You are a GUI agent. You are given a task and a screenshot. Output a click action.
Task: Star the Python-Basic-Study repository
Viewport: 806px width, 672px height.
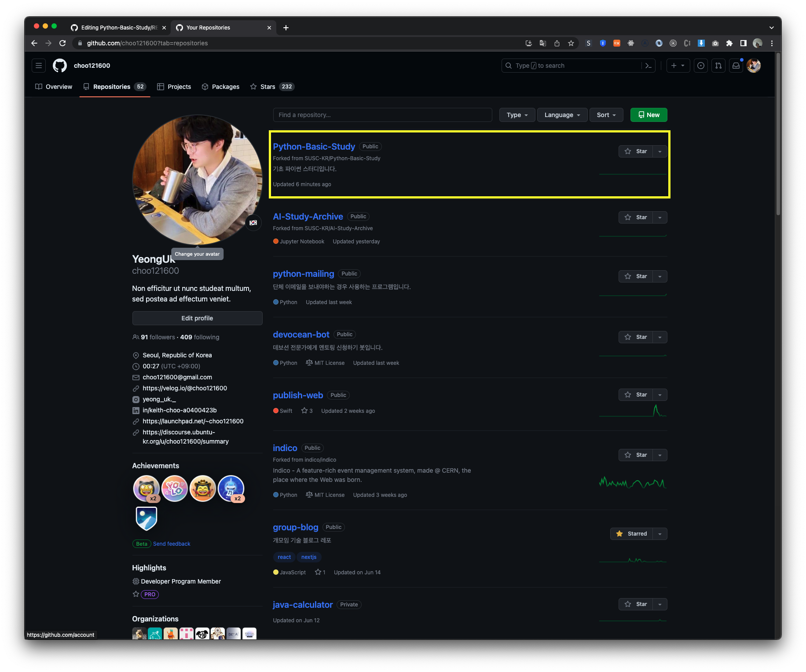636,151
